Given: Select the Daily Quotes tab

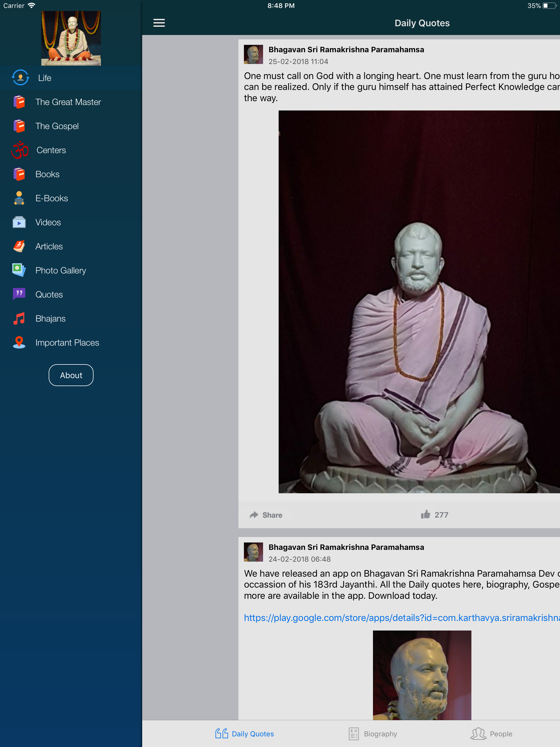Looking at the screenshot, I should tap(244, 734).
